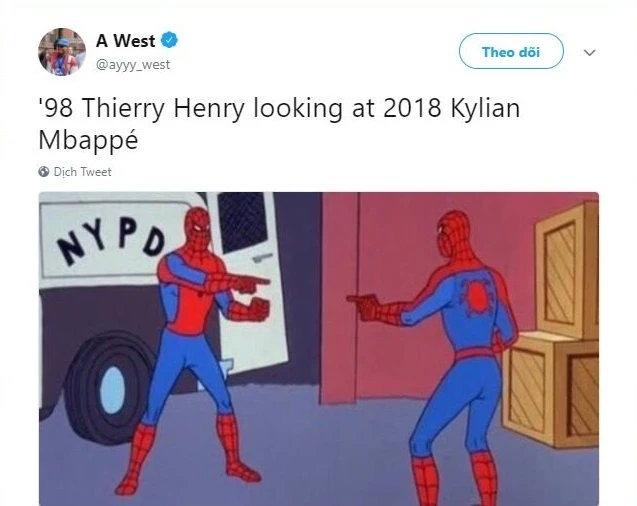Image resolution: width=637 pixels, height=506 pixels.
Task: Open the @ayyy_west handle link
Action: coord(133,65)
